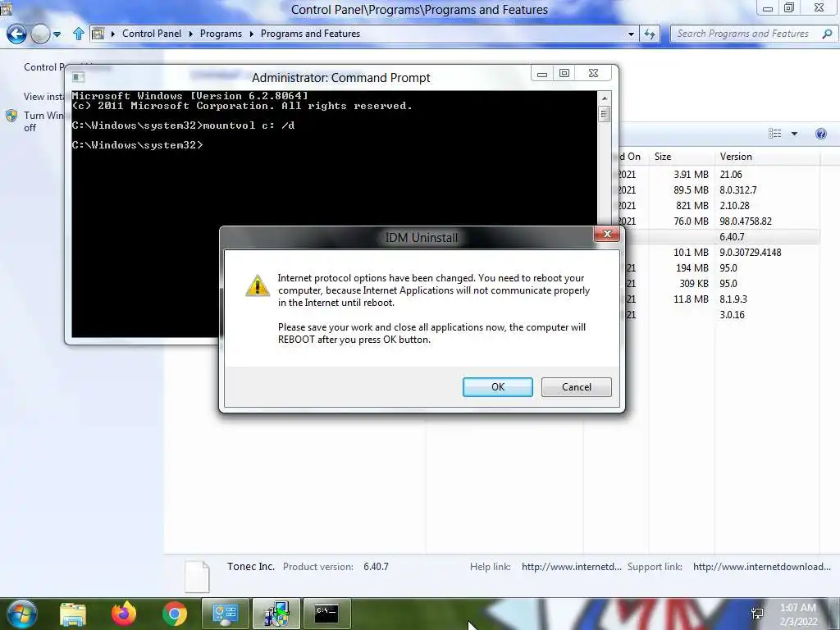Sort programs by Size column

tap(681, 157)
